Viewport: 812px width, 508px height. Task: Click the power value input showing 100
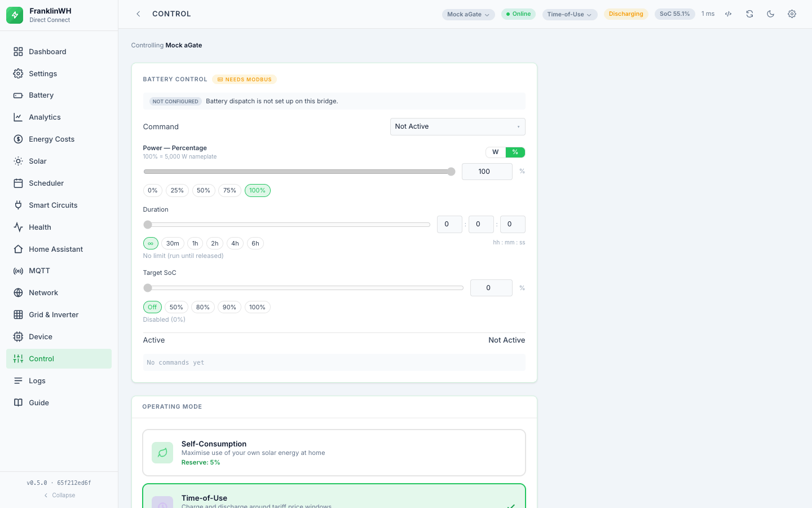click(x=487, y=172)
